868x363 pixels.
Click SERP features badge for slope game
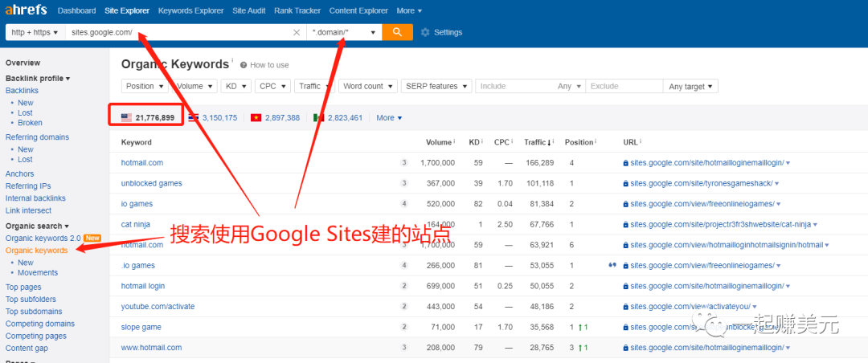[x=404, y=327]
